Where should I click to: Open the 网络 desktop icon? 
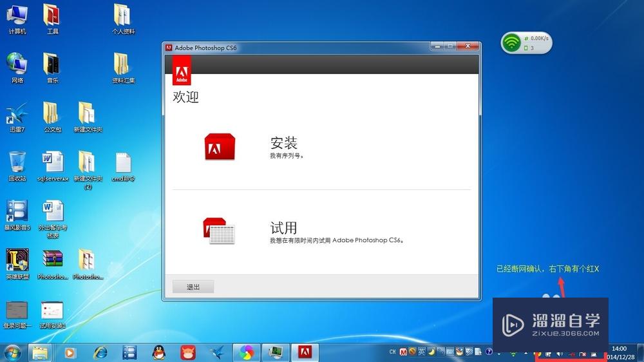17,68
